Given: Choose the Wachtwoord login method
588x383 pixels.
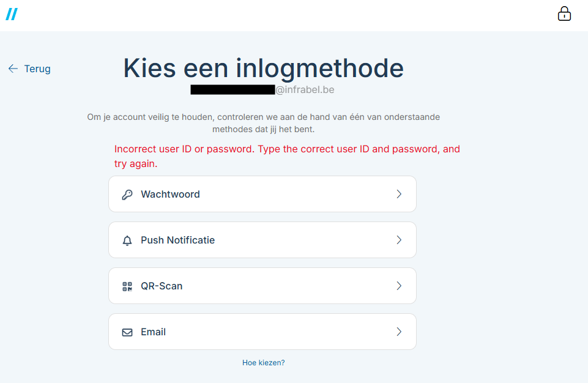Looking at the screenshot, I should click(262, 194).
